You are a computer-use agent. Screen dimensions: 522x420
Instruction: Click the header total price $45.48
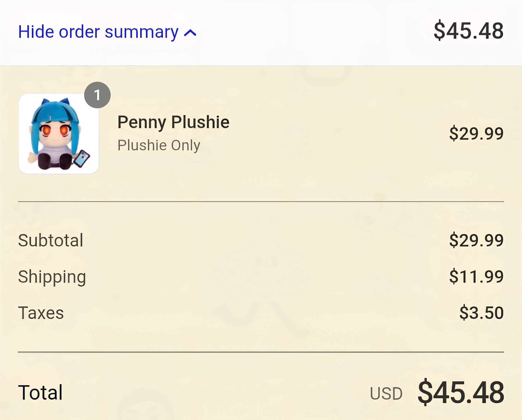coord(468,31)
